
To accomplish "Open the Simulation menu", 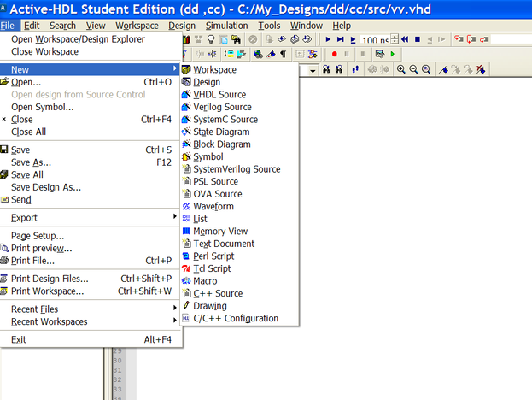I will point(226,26).
